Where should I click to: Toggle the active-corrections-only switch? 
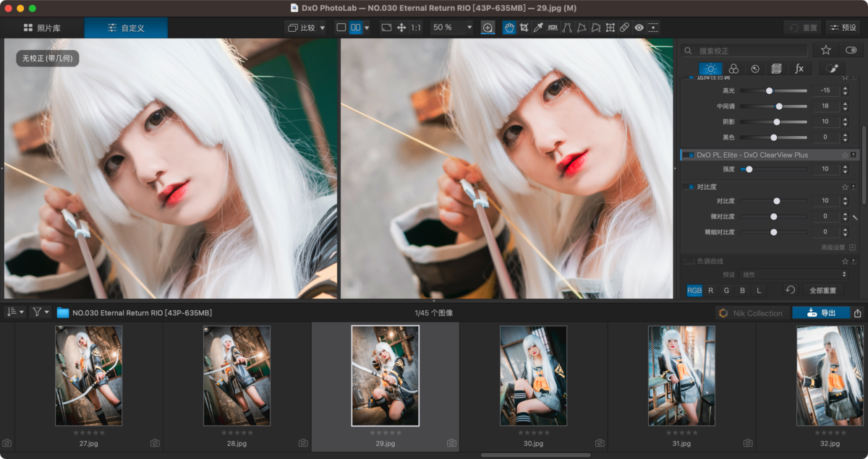pos(851,50)
